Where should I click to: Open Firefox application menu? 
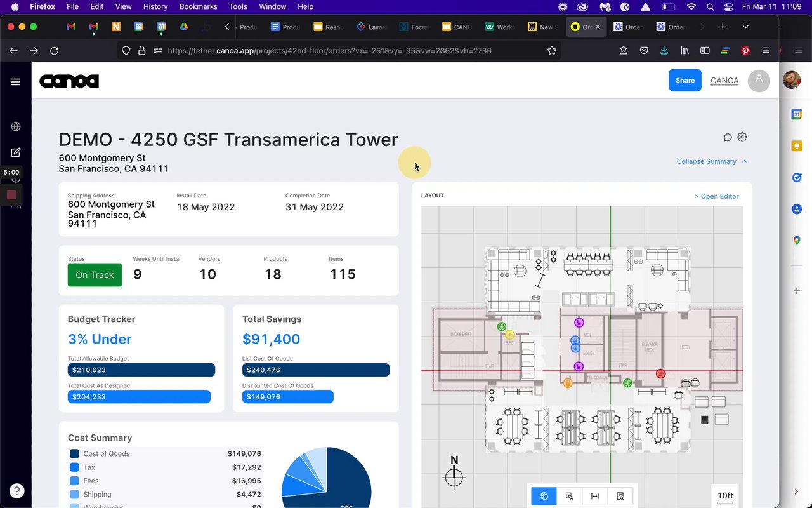pyautogui.click(x=766, y=51)
